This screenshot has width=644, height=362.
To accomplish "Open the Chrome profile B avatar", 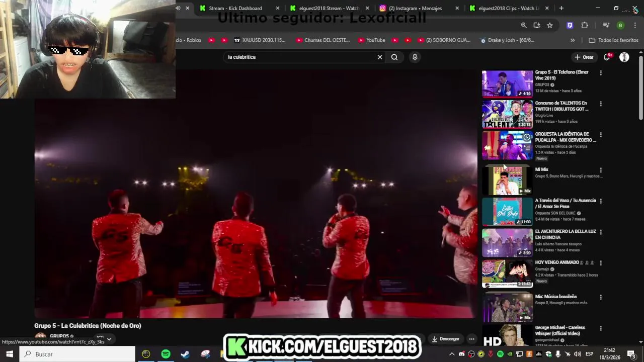I will pos(620,25).
